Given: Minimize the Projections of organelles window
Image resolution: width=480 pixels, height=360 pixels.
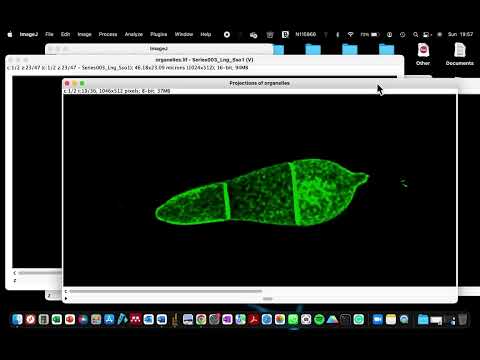Looking at the screenshot, I should point(75,83).
